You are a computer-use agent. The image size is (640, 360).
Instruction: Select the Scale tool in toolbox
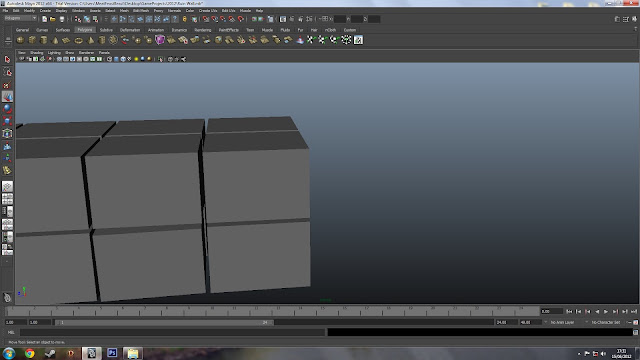7,121
